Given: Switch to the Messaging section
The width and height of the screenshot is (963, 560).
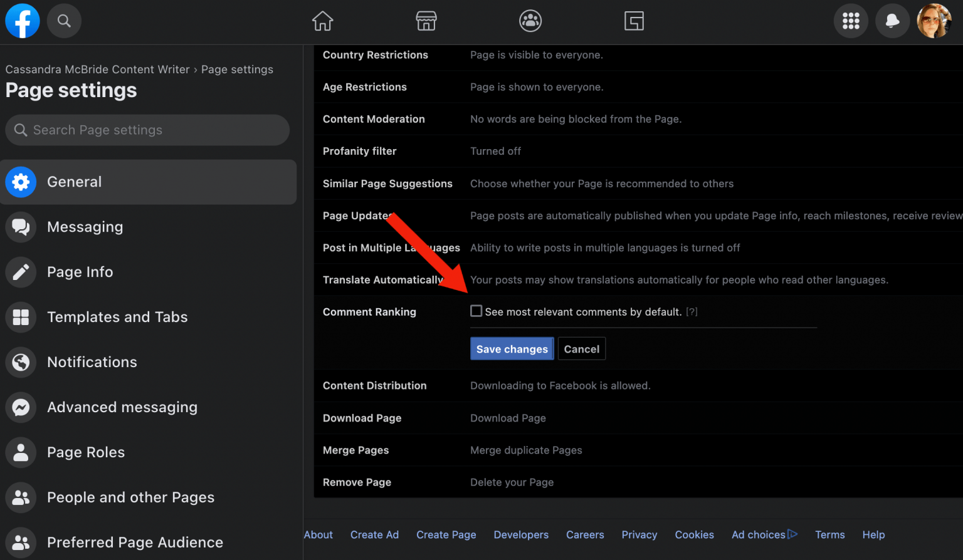Looking at the screenshot, I should pyautogui.click(x=85, y=227).
